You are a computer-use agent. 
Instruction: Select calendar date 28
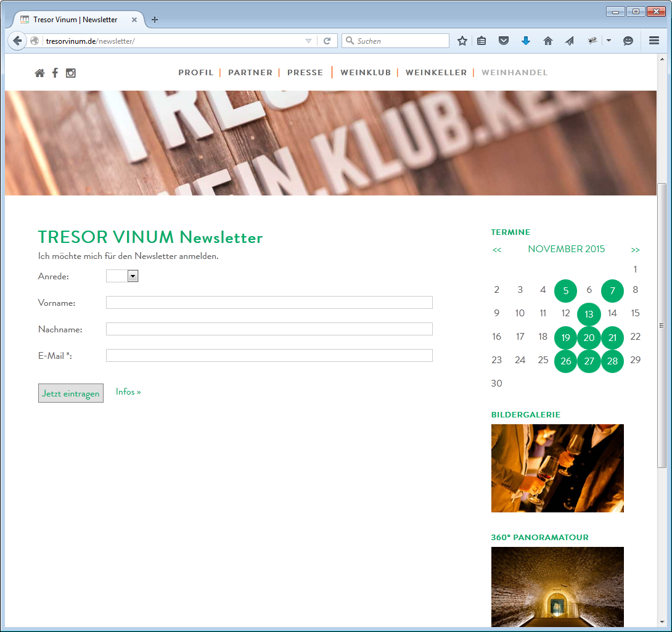tap(612, 361)
